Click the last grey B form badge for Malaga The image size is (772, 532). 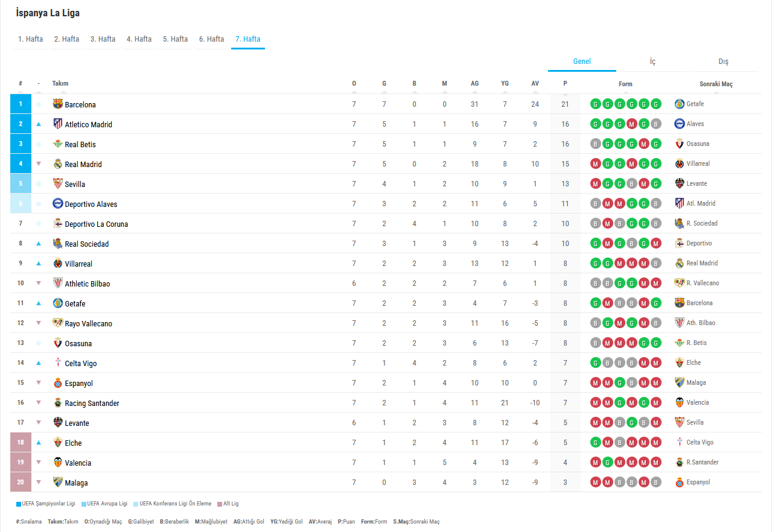pos(656,482)
